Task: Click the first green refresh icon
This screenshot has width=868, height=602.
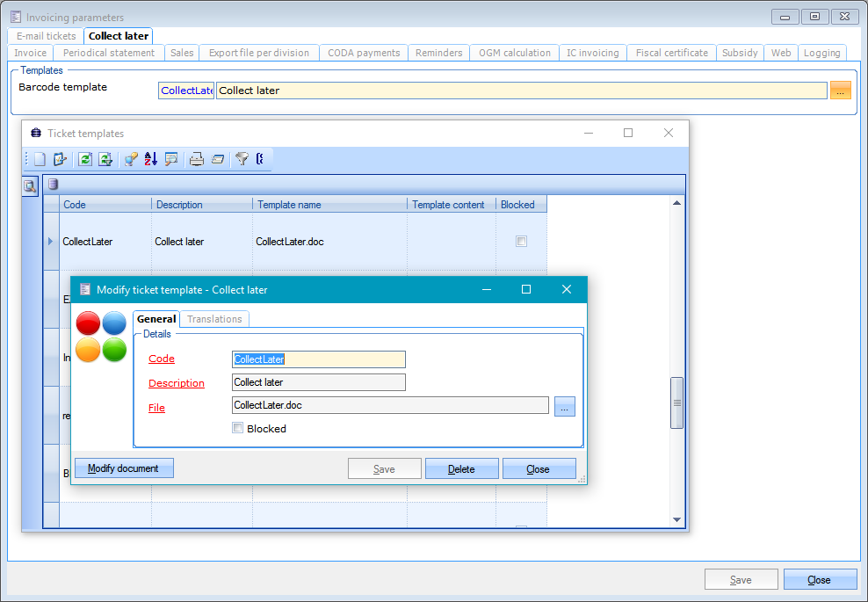Action: 85,159
